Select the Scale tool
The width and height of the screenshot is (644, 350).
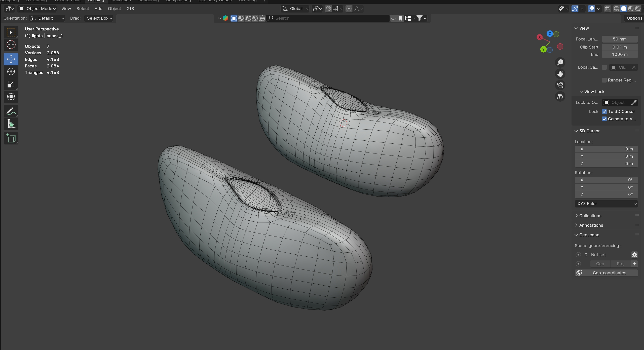coord(11,84)
